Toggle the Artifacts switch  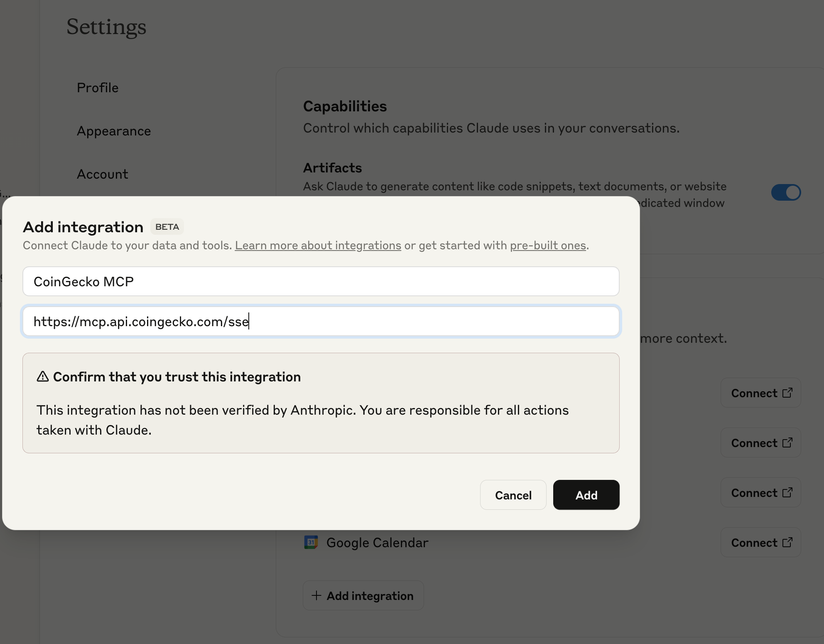(x=786, y=192)
